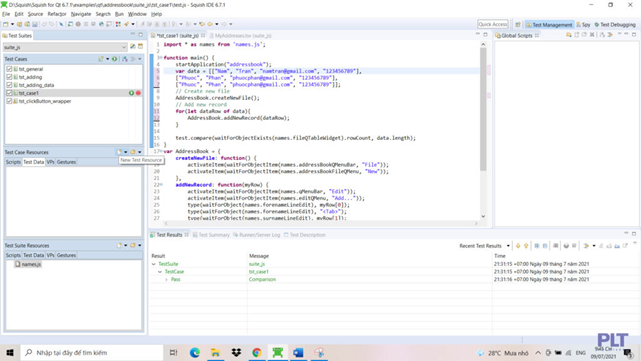This screenshot has height=361, width=641.
Task: Open the Refactor menu
Action: (x=57, y=14)
